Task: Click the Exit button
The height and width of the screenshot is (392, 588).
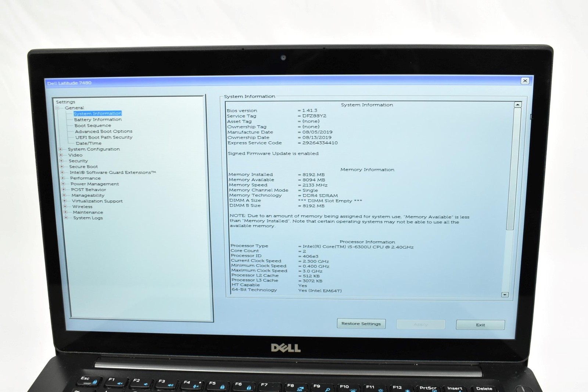Action: tap(480, 325)
